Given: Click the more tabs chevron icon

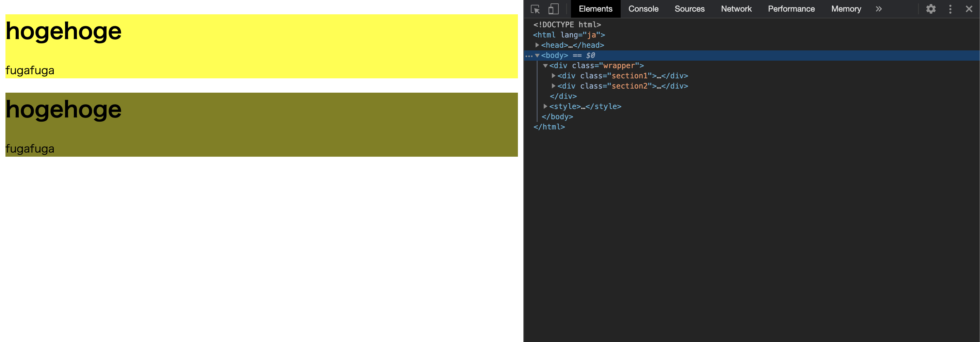Looking at the screenshot, I should click(878, 9).
